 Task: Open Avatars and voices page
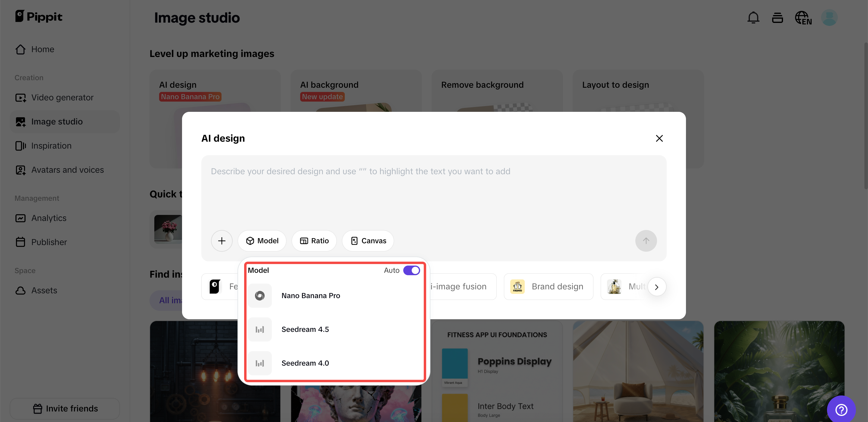[67, 170]
